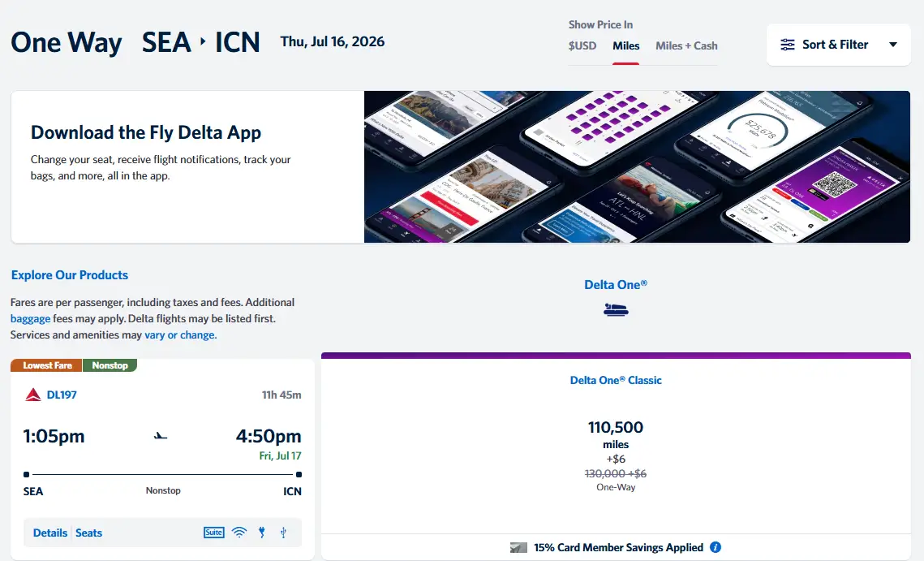This screenshot has width=924, height=561.
Task: Click the Suite amenity icon
Action: (213, 533)
